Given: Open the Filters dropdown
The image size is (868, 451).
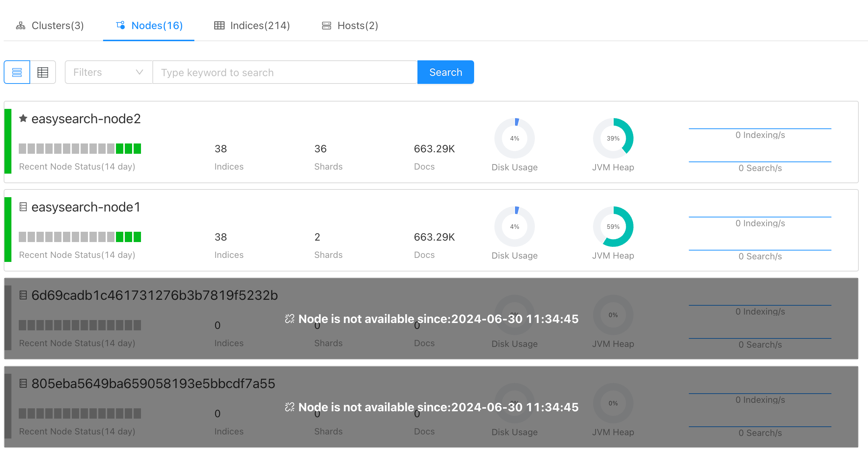Looking at the screenshot, I should [108, 72].
